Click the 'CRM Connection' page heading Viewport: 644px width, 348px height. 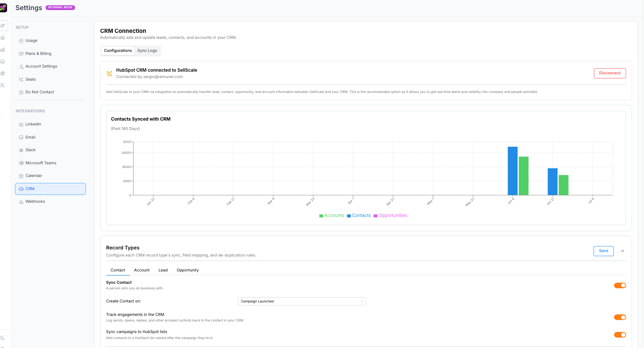point(123,31)
